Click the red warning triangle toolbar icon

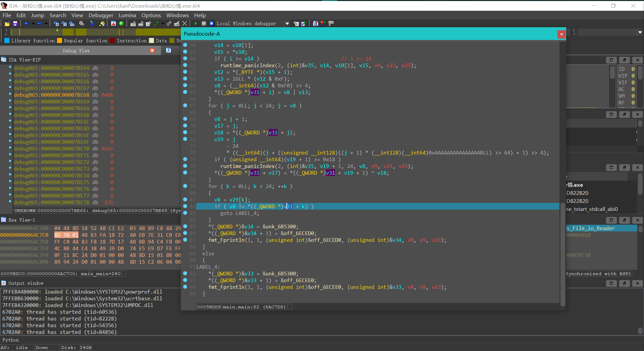tap(113, 24)
